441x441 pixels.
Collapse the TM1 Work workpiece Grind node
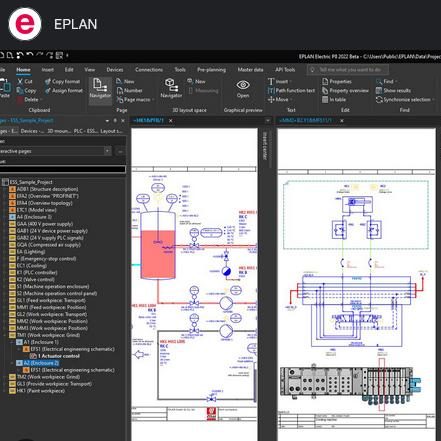5,335
